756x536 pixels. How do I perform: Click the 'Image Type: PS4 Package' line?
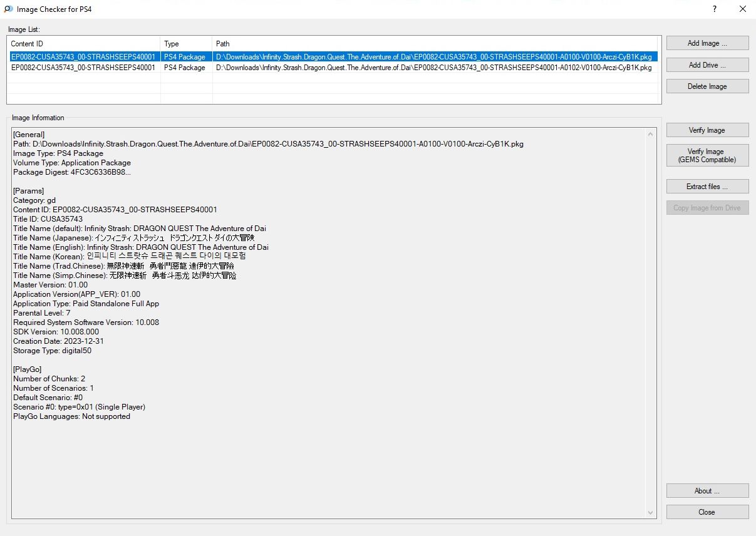[58, 153]
